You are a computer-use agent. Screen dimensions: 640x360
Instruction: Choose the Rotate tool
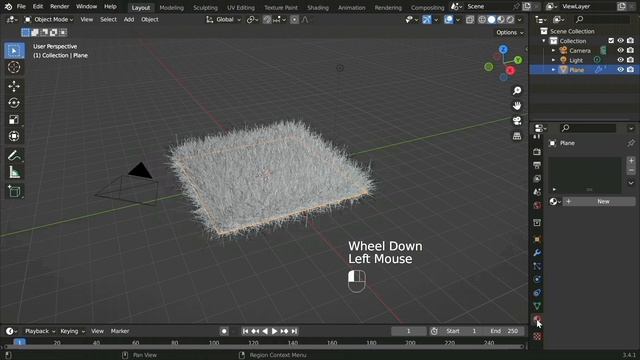(x=14, y=103)
